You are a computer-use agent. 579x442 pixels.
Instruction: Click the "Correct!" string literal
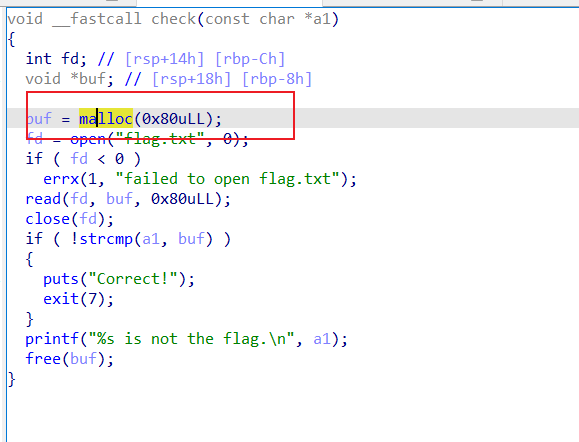click(x=133, y=279)
